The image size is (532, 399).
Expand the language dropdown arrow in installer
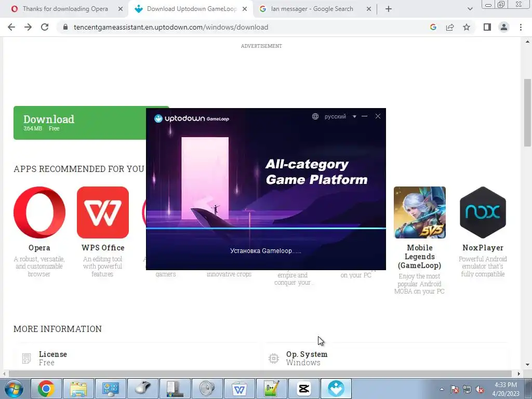pyautogui.click(x=354, y=116)
